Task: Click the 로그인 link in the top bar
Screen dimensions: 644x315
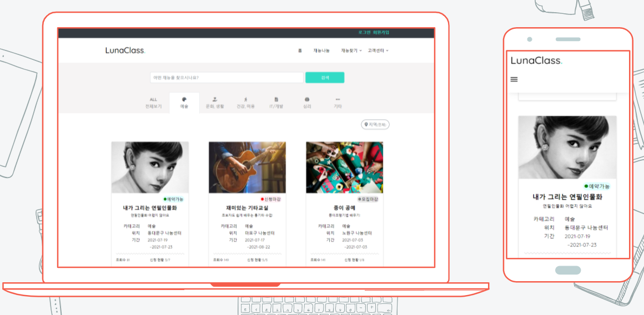Action: [364, 32]
